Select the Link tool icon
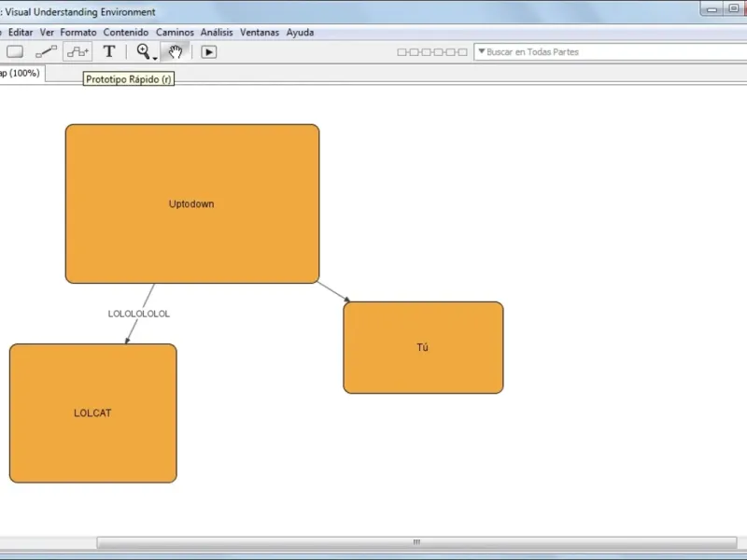The image size is (747, 560). [x=46, y=51]
